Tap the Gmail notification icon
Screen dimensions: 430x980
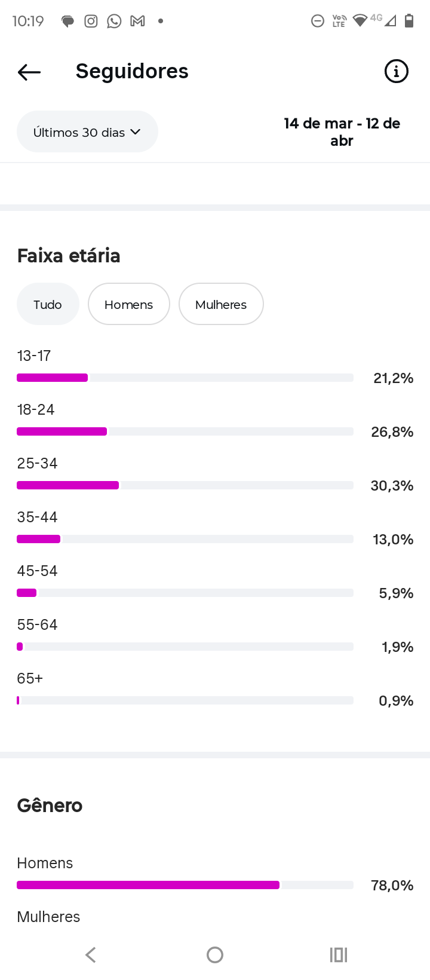pos(138,22)
